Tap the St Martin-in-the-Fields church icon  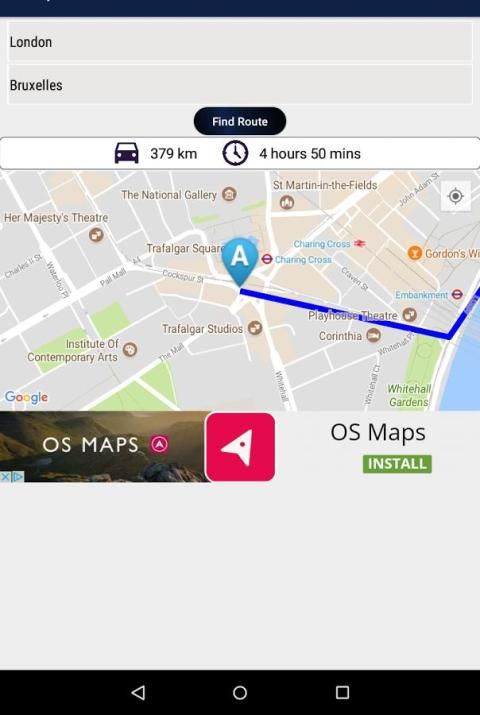pyautogui.click(x=286, y=202)
